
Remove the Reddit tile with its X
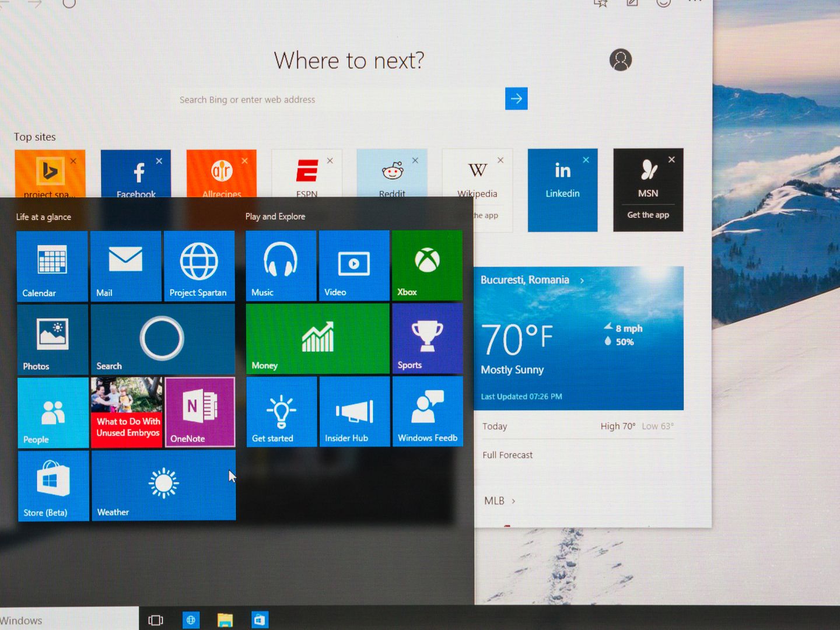(x=415, y=160)
